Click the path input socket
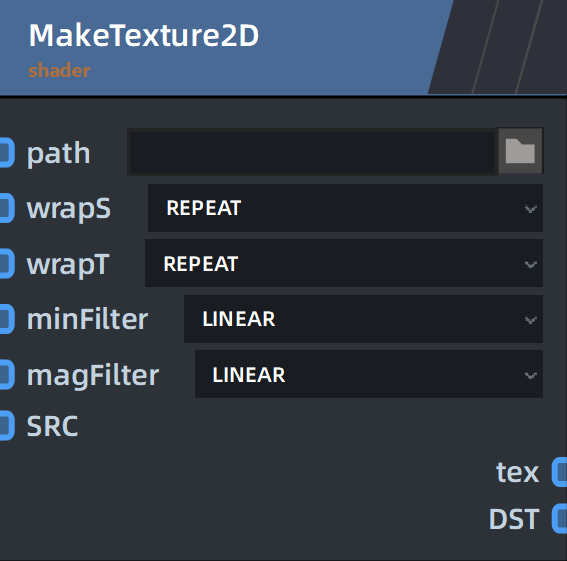 (7, 153)
